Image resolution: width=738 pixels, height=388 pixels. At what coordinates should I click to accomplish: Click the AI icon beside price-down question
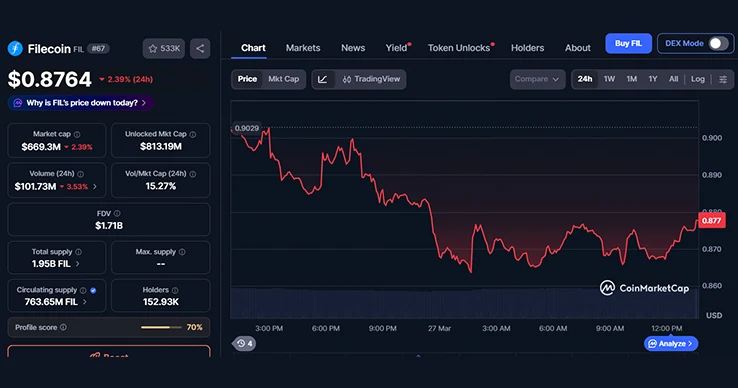coord(18,103)
